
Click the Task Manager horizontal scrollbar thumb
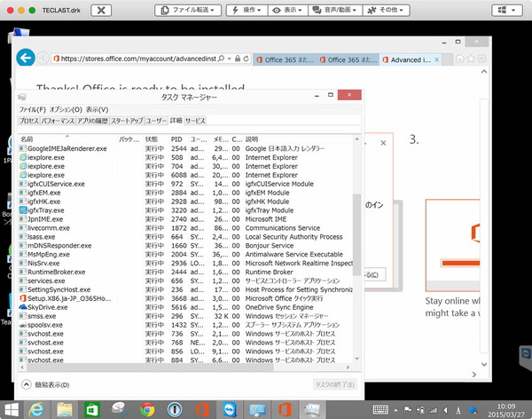(x=150, y=368)
